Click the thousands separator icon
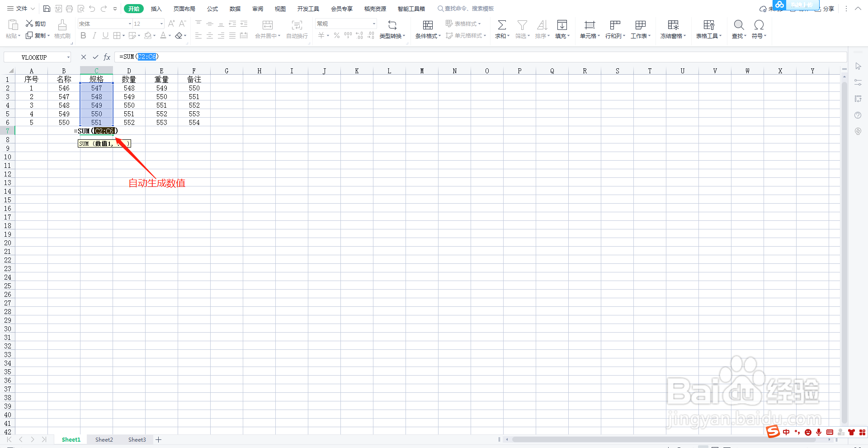Image resolution: width=868 pixels, height=448 pixels. [348, 35]
